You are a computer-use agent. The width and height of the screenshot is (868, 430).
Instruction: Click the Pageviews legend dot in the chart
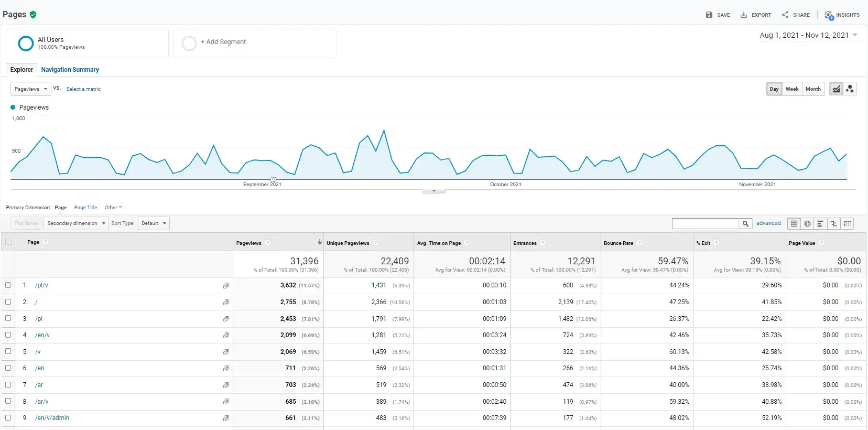[x=13, y=107]
